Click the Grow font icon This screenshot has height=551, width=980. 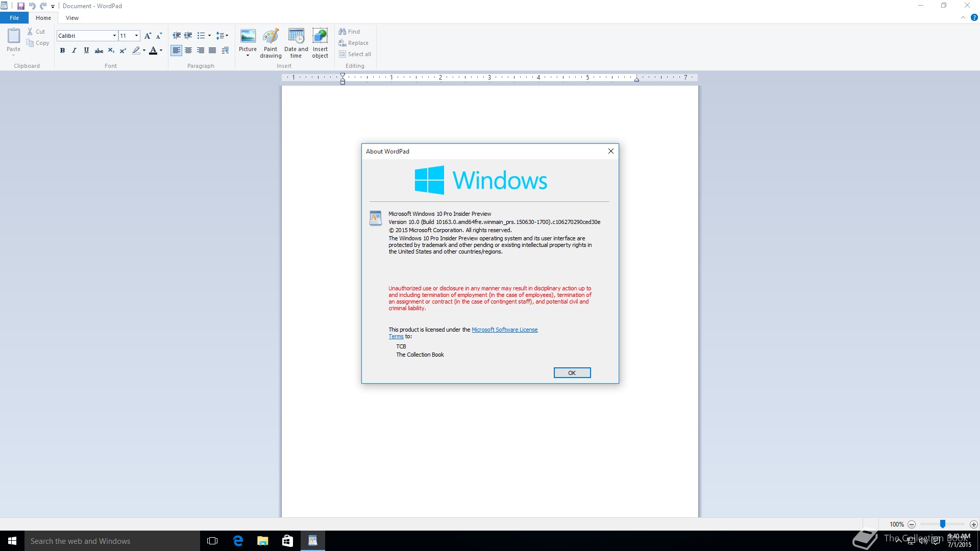(x=148, y=36)
